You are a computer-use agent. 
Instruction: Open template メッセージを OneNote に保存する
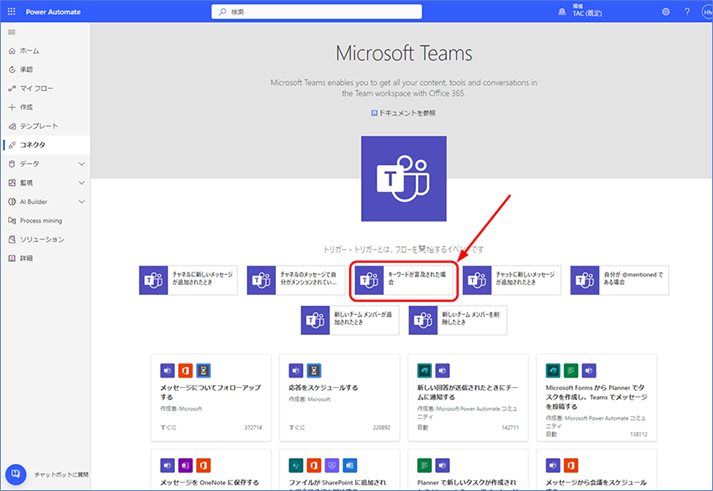pyautogui.click(x=211, y=470)
